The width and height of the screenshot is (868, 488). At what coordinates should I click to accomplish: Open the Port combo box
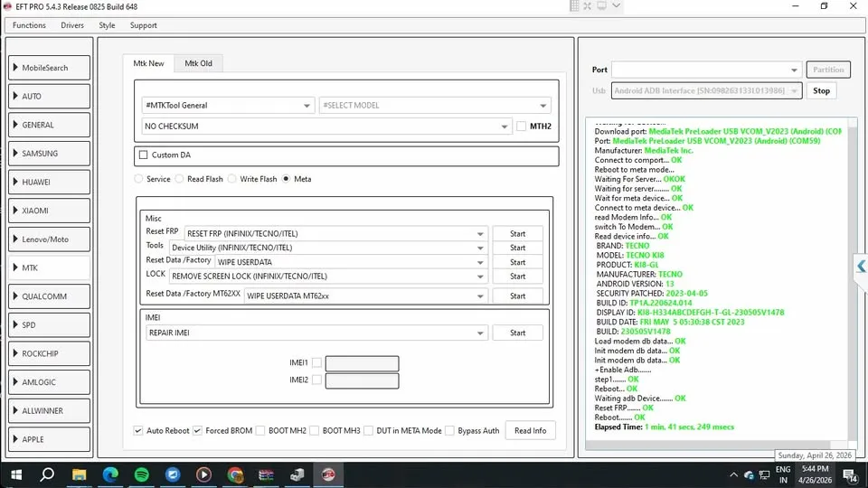(x=706, y=70)
